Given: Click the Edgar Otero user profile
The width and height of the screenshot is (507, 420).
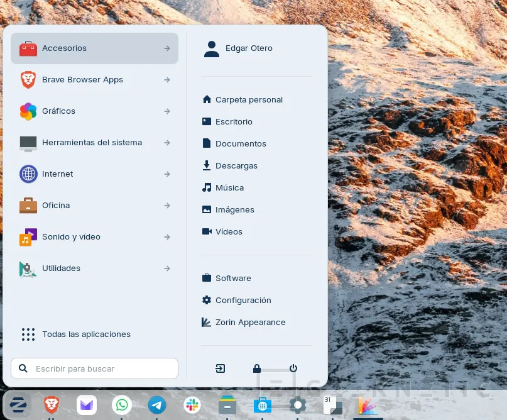Looking at the screenshot, I should (249, 48).
